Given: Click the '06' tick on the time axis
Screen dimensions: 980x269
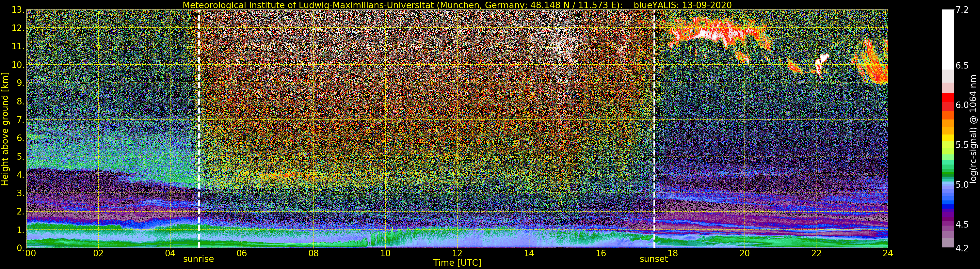Looking at the screenshot, I should [242, 253].
